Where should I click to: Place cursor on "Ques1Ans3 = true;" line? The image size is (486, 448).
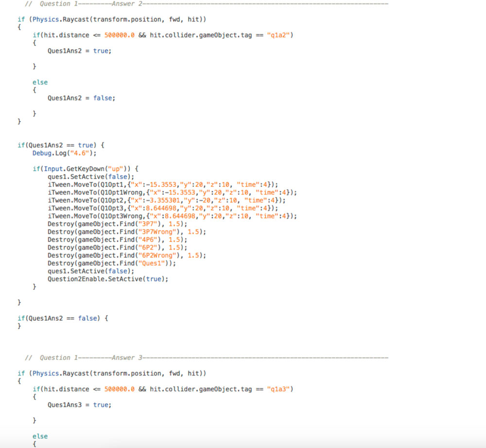coord(79,405)
